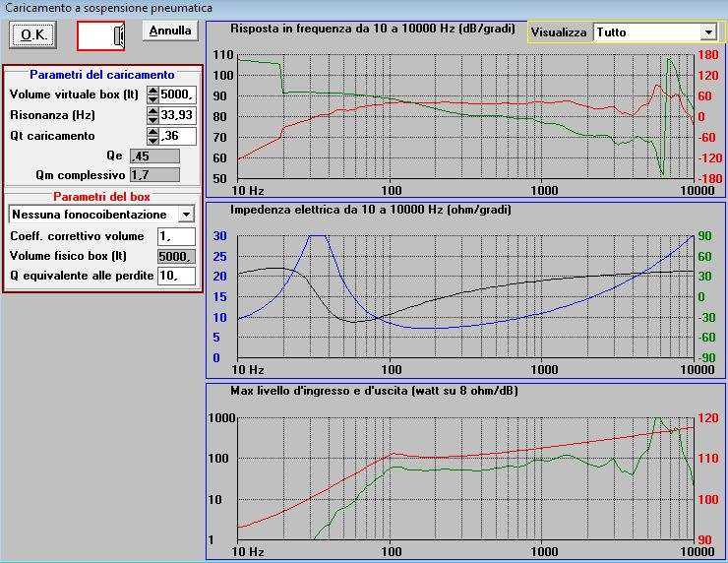Click the Volume fisico box value 5000
This screenshot has width=728, height=563.
[x=176, y=257]
